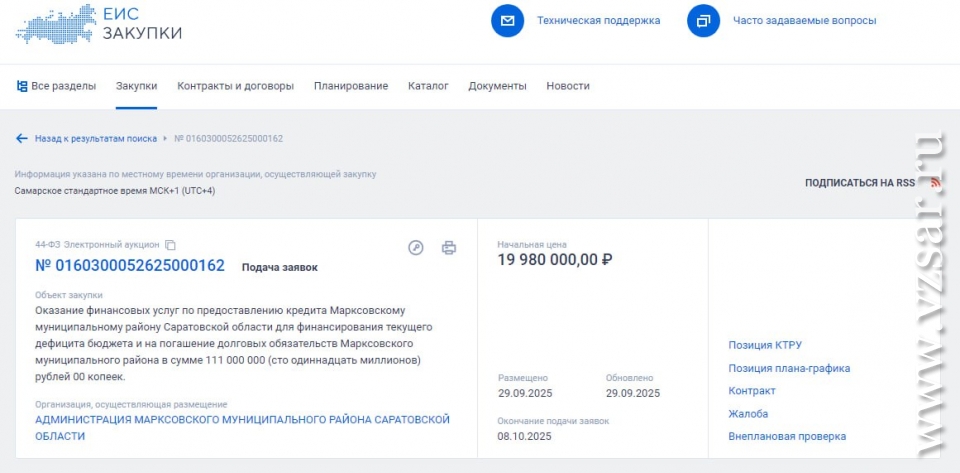The image size is (960, 473).
Task: Open procurement number 0160300052625000162 link
Action: [130, 266]
